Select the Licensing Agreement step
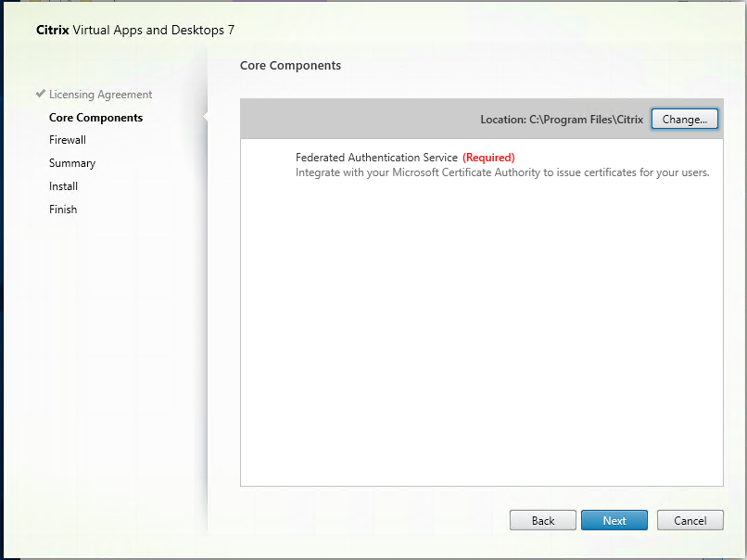The image size is (747, 560). click(x=100, y=95)
